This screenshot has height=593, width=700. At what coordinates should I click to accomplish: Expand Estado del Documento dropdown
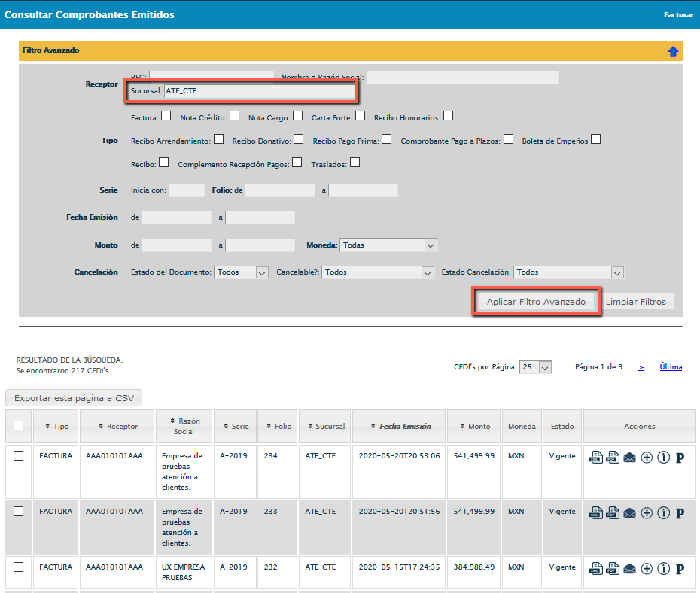point(241,272)
